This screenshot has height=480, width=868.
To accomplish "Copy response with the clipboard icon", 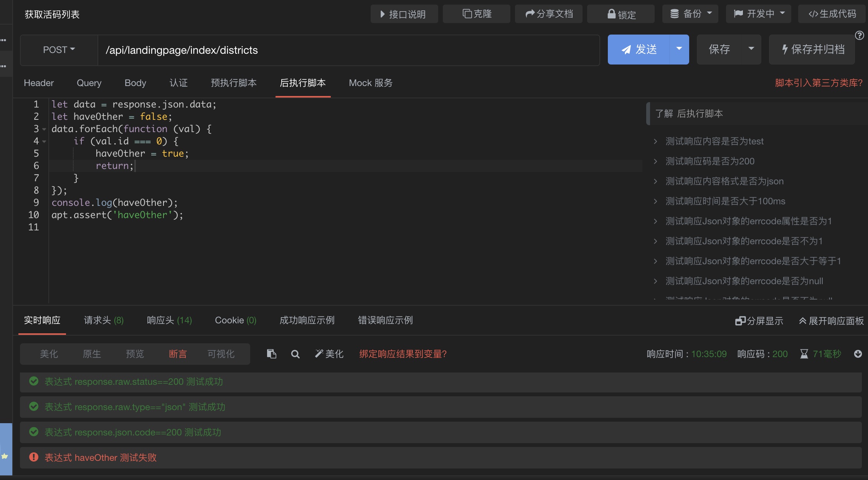I will [x=272, y=354].
